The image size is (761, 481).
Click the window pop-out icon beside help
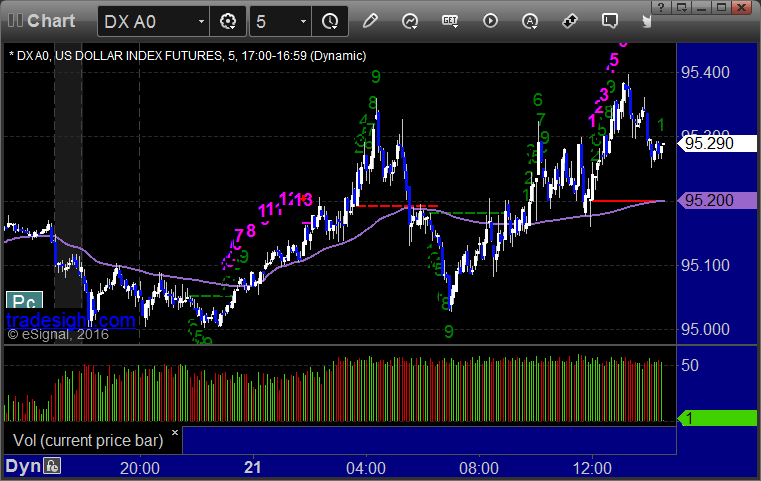click(681, 7)
